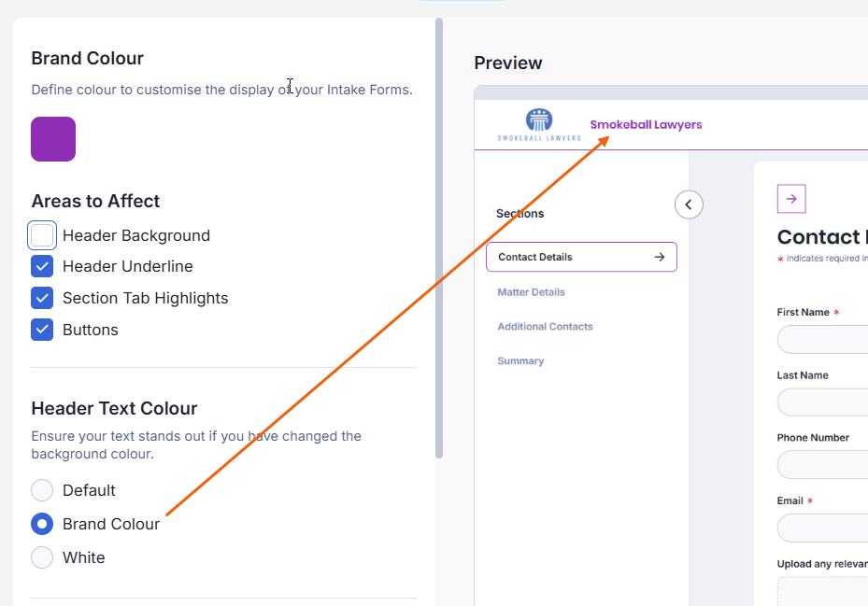Go to Additional Contacts section
The image size is (868, 606).
tap(545, 327)
